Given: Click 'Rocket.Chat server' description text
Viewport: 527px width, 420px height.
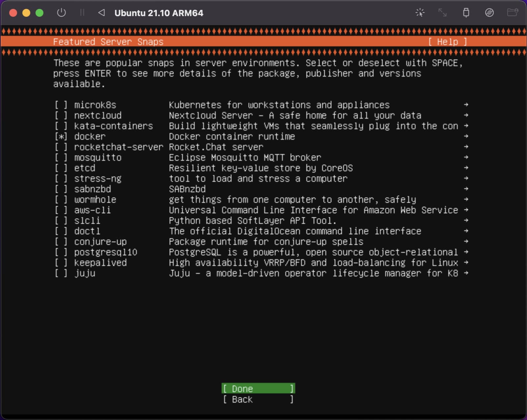Looking at the screenshot, I should [x=216, y=147].
